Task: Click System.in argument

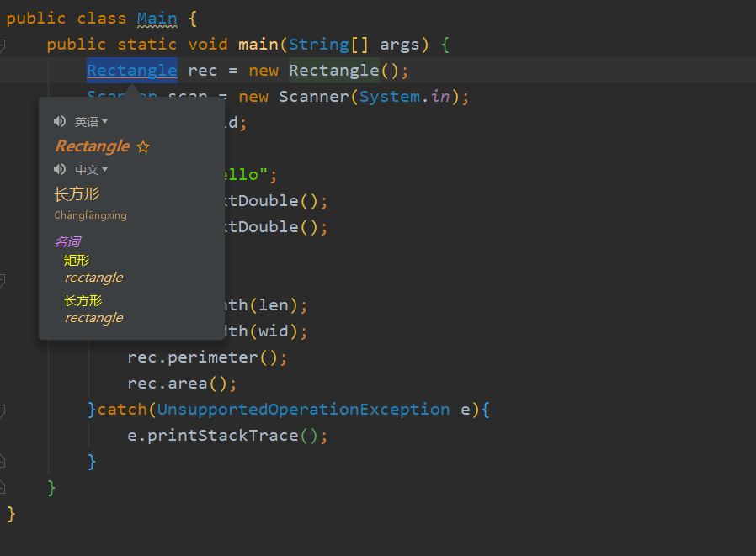Action: 404,97
